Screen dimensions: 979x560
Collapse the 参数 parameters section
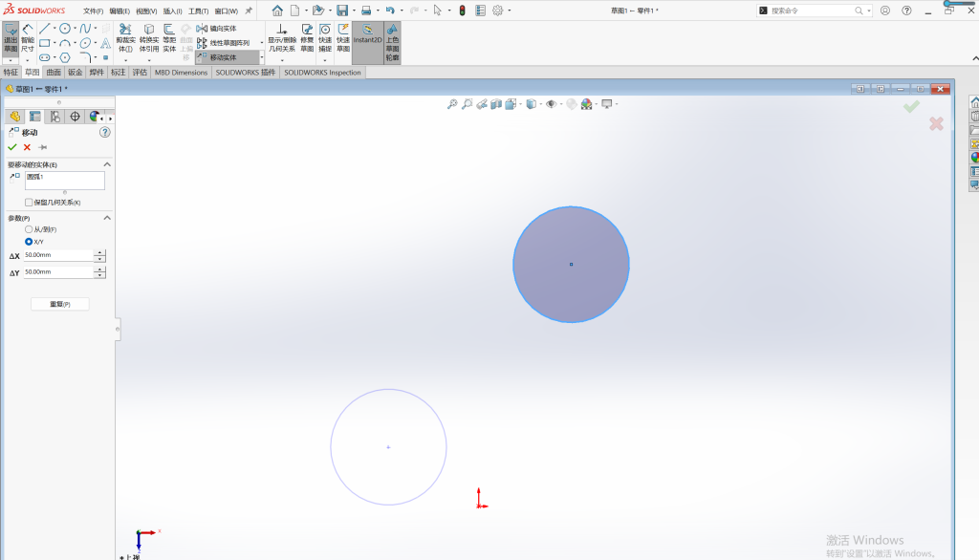point(107,218)
